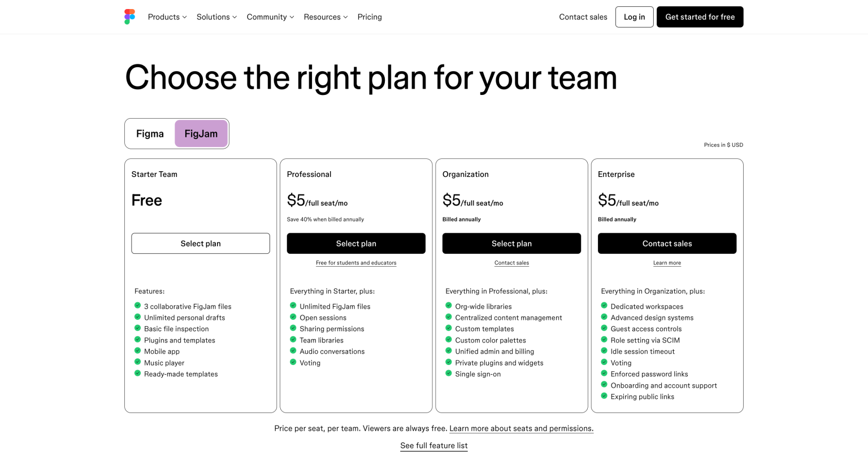
Task: Open the Community dropdown
Action: pos(270,17)
